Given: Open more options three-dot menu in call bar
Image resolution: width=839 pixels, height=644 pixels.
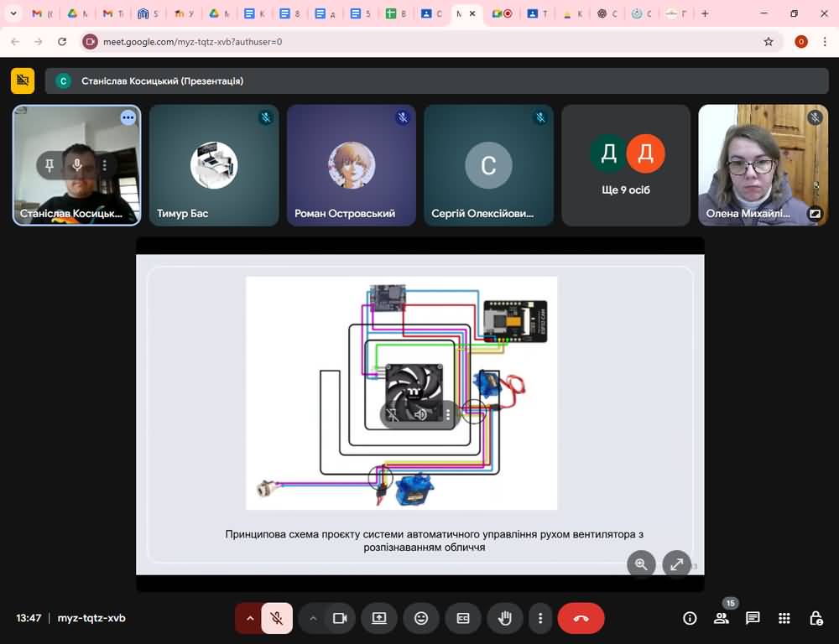Looking at the screenshot, I should tap(540, 618).
